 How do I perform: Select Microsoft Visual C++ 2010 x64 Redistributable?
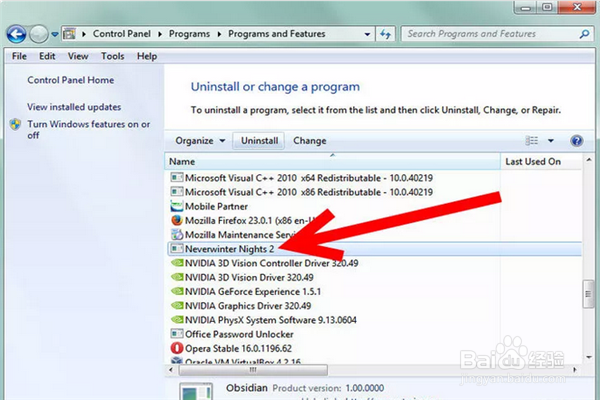[309, 178]
